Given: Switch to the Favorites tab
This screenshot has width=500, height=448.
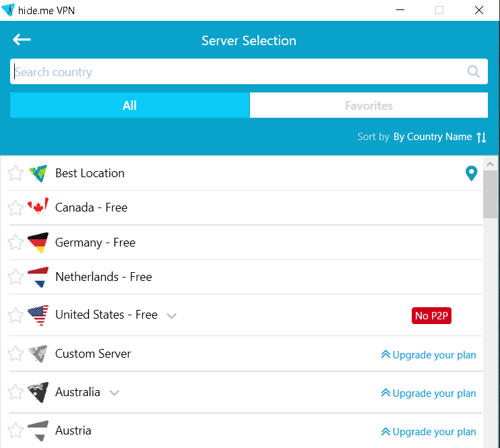Looking at the screenshot, I should (369, 105).
